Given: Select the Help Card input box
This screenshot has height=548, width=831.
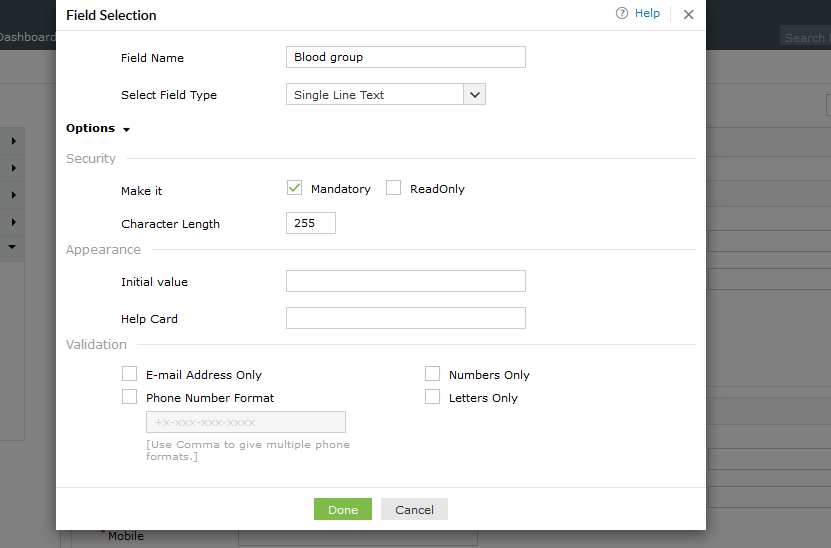Looking at the screenshot, I should (405, 318).
